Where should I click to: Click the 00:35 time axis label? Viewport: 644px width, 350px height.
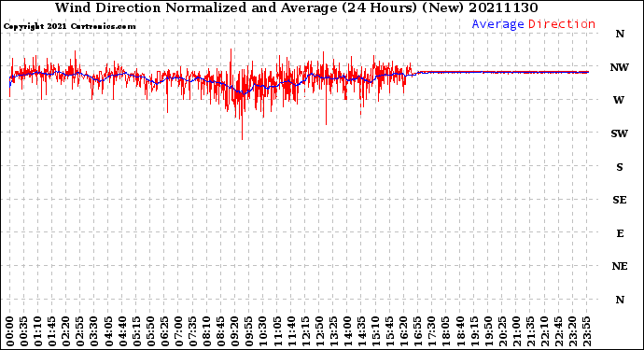[24, 331]
